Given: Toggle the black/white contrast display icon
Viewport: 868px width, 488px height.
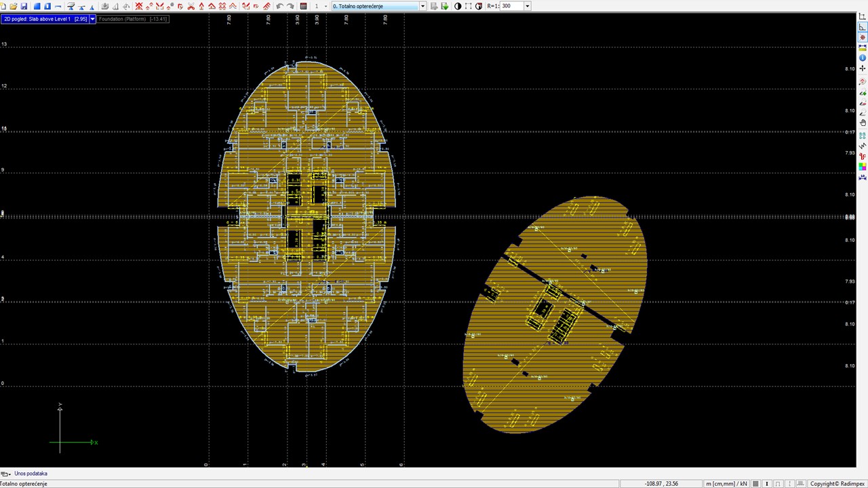Looking at the screenshot, I should click(458, 6).
